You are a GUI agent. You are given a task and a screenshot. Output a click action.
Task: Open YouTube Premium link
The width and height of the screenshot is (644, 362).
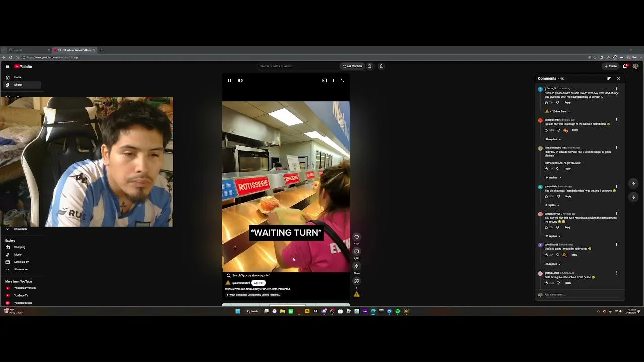(x=22, y=288)
